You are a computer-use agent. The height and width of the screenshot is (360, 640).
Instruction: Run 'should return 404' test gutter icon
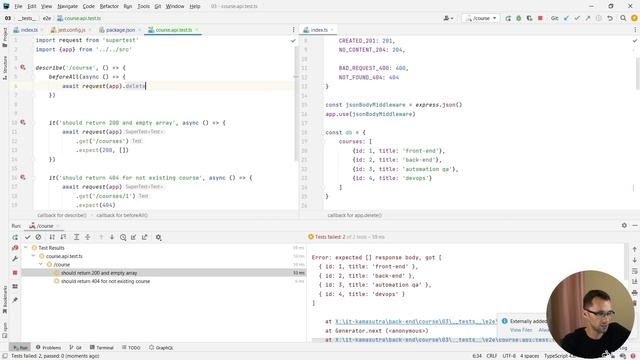pyautogui.click(x=23, y=178)
